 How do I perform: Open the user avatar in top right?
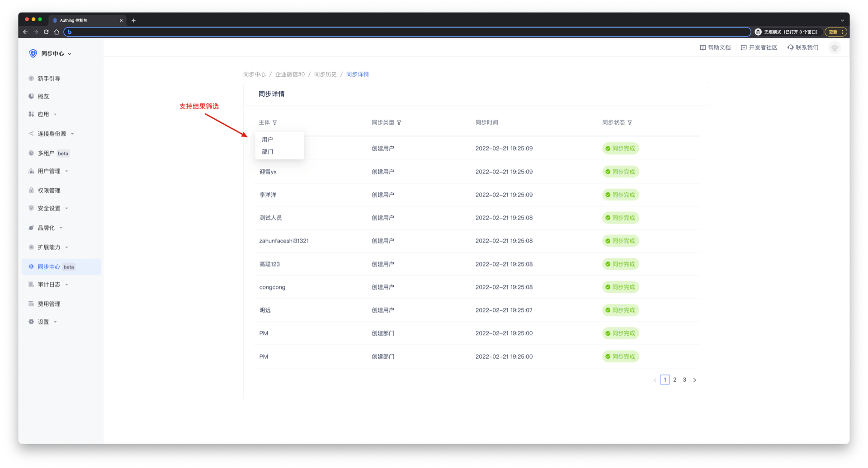[834, 48]
